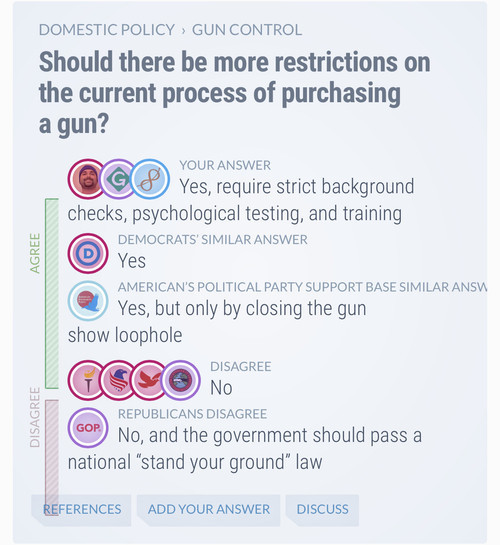Click the blue infinity-symbol party icon

150,179
